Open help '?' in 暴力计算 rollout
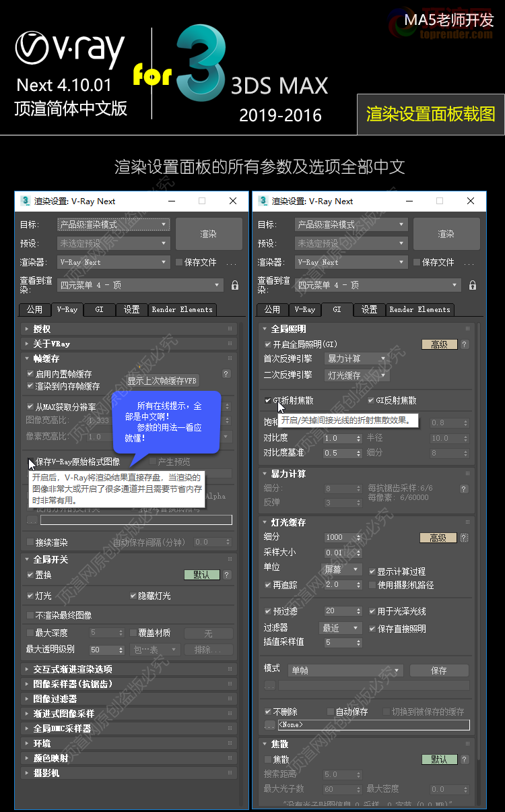 pos(464,489)
